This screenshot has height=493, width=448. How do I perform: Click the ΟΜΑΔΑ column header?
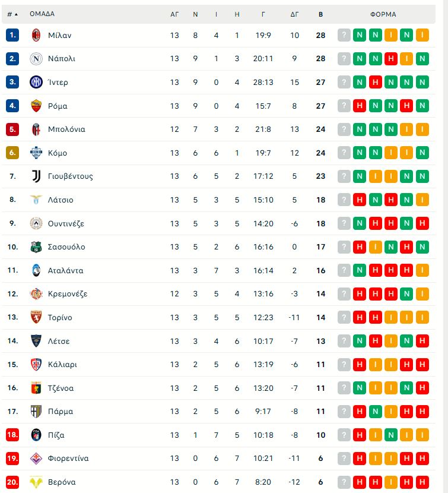click(x=42, y=14)
